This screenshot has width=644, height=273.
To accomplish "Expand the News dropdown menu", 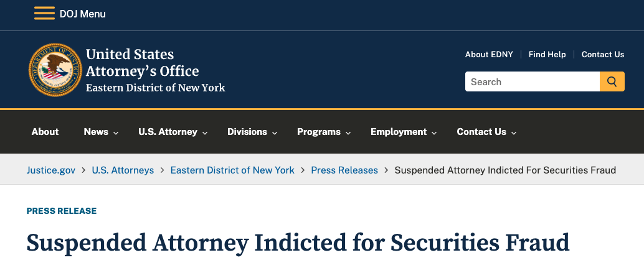I will pyautogui.click(x=101, y=132).
